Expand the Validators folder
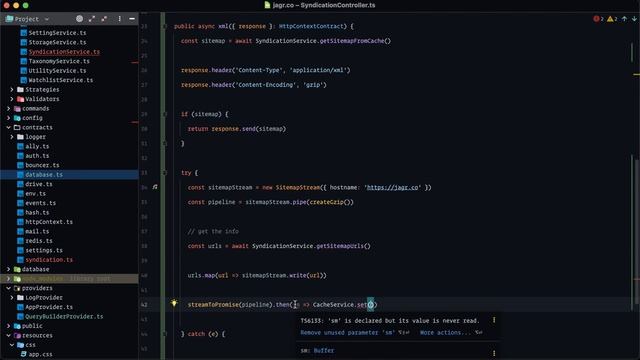 [x=12, y=99]
